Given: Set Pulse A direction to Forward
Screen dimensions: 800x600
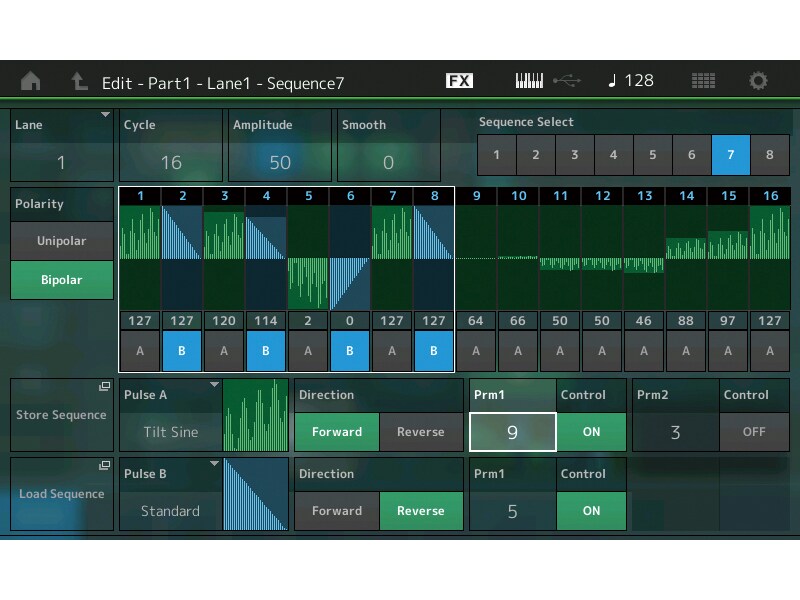Looking at the screenshot, I should [x=337, y=432].
